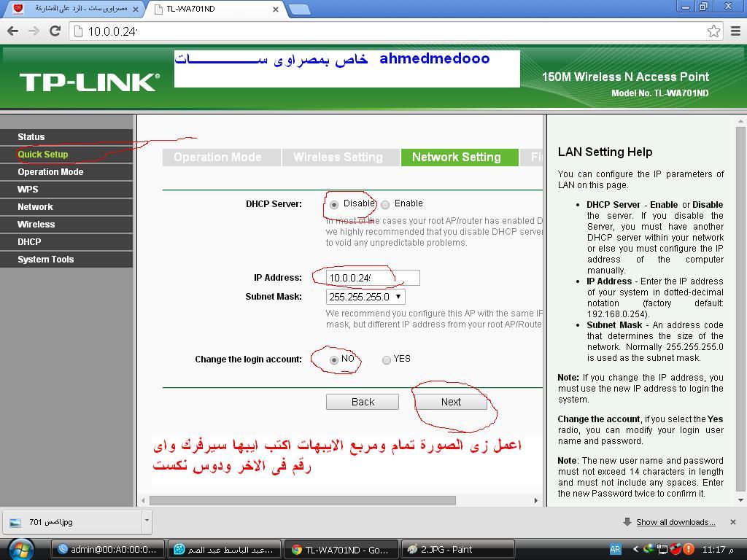Click the orange exclamation alert tray icon
The height and width of the screenshot is (560, 747).
click(x=689, y=550)
